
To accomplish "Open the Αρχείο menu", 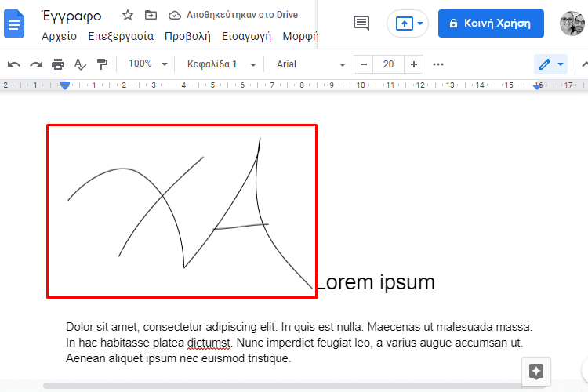I will (60, 36).
